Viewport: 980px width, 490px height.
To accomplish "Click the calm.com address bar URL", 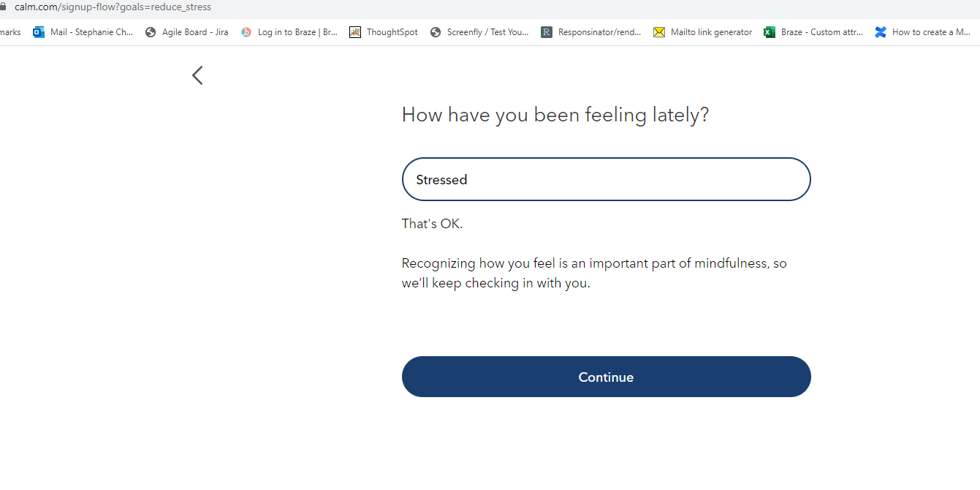I will coord(113,7).
